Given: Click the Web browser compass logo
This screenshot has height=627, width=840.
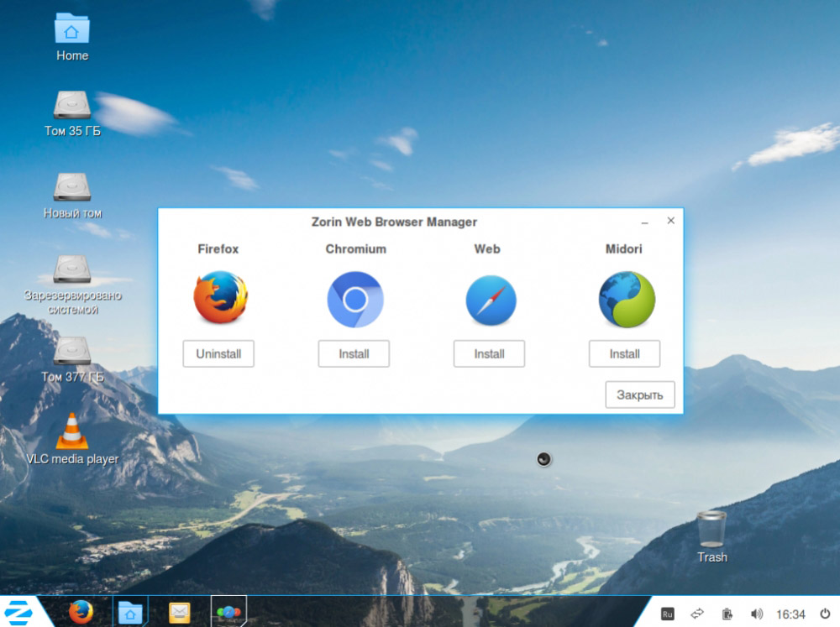Looking at the screenshot, I should pos(491,300).
